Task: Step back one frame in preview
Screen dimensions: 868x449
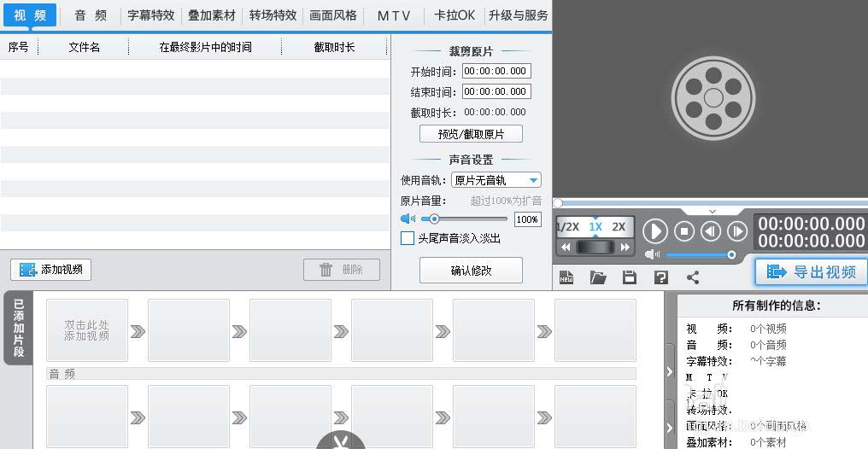Action: (710, 231)
